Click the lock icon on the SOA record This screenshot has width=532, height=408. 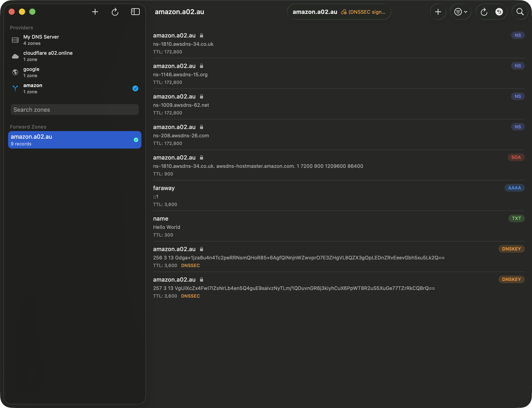click(202, 157)
